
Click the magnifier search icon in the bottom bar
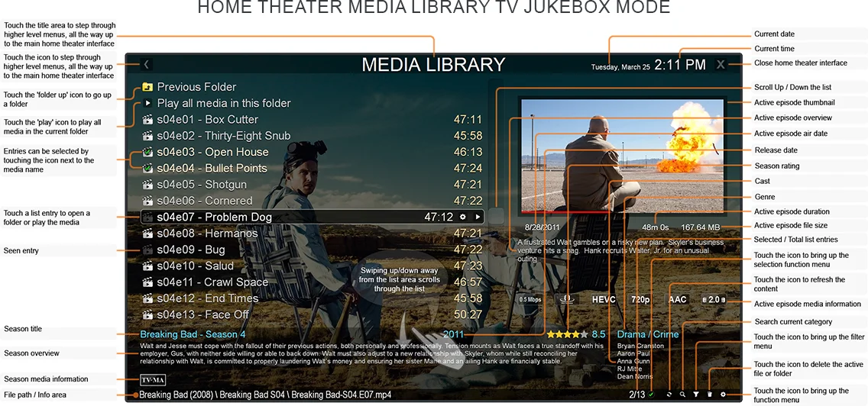pyautogui.click(x=682, y=395)
